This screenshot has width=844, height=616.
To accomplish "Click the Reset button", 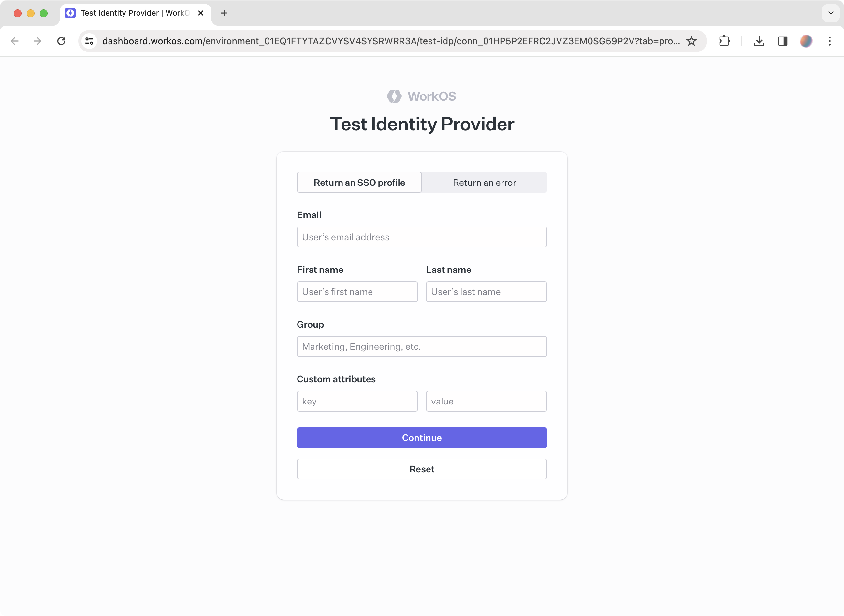I will (421, 469).
